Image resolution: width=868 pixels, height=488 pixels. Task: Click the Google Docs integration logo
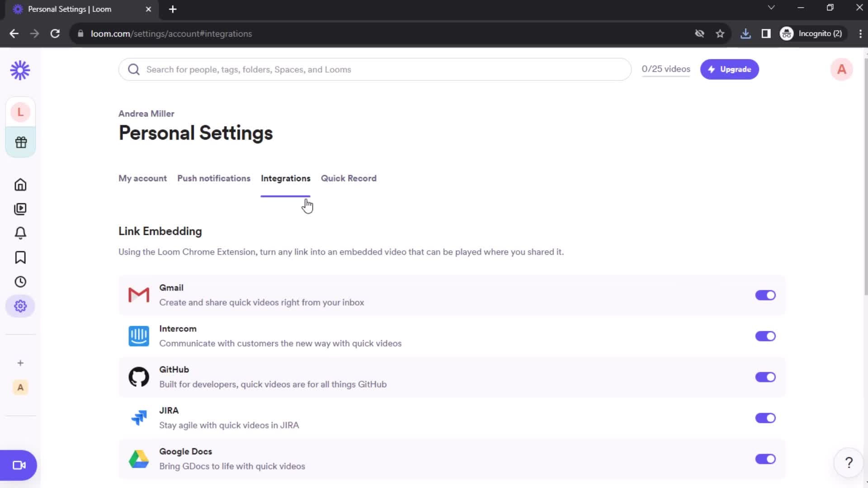pyautogui.click(x=139, y=459)
